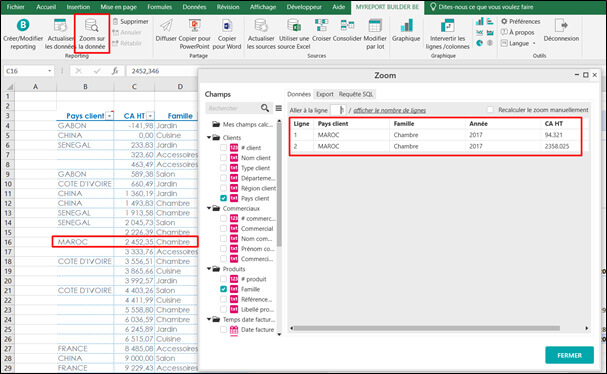Uncheck the Famille field
Viewport: 607px width, 374px height.
coord(223,289)
